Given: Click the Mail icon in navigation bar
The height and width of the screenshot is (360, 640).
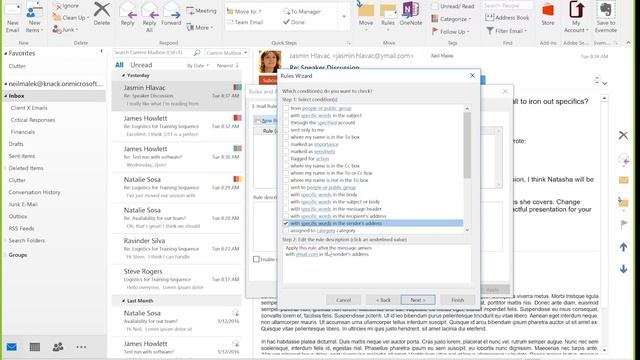Looking at the screenshot, I should click(x=12, y=347).
